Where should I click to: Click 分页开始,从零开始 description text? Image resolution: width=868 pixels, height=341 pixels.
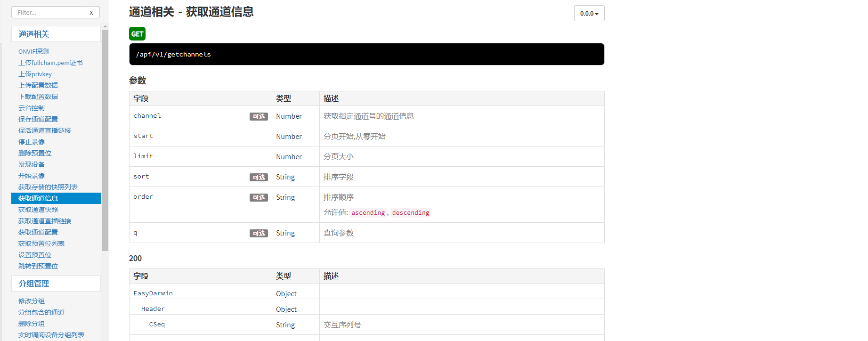(x=355, y=136)
